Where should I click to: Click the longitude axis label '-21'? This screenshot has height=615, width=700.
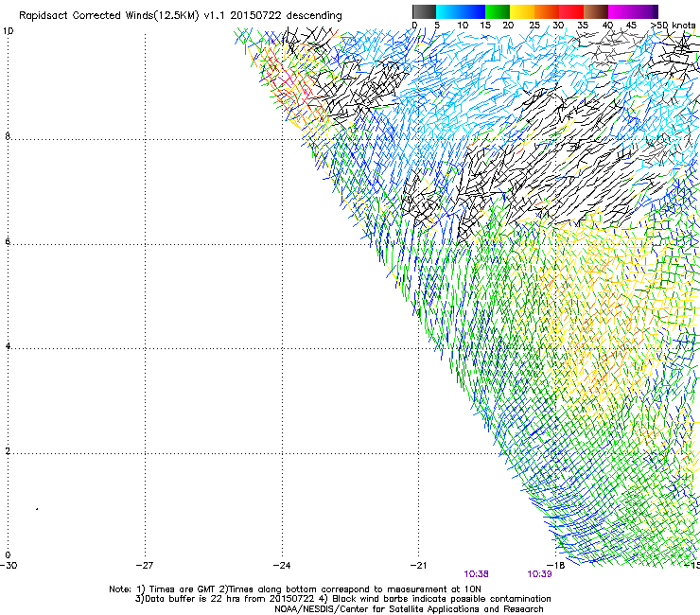[x=418, y=566]
